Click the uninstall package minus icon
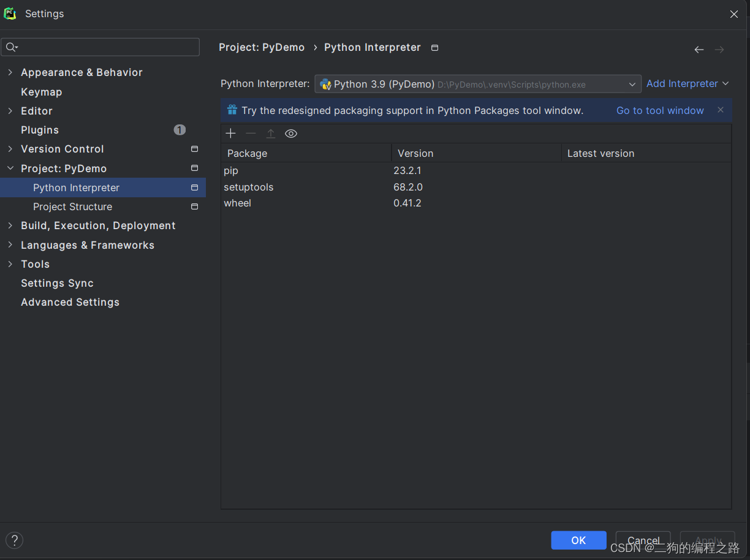The height and width of the screenshot is (560, 750). [251, 134]
